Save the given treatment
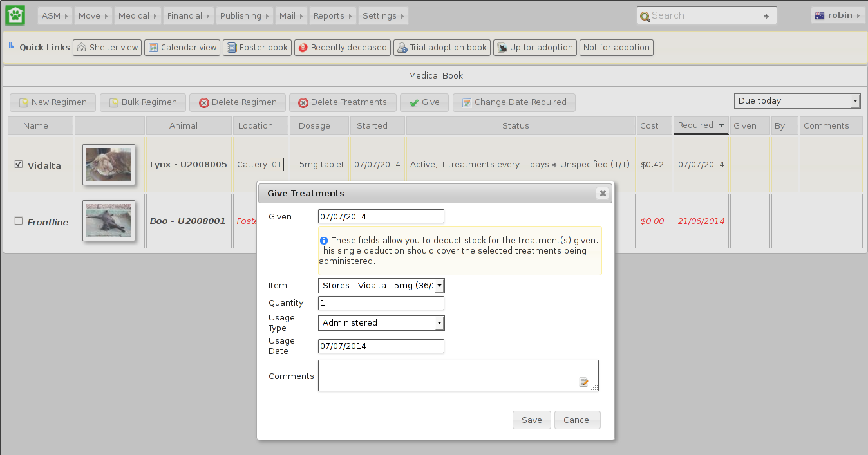 click(x=531, y=420)
